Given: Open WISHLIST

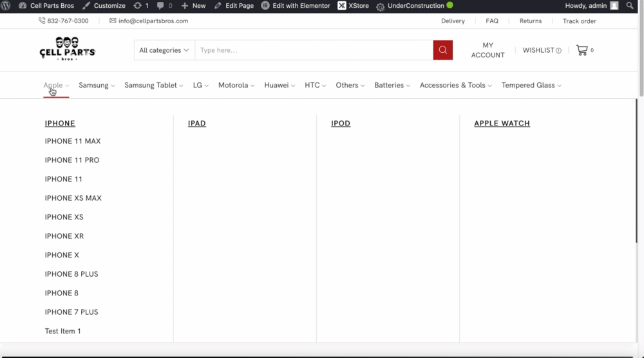Looking at the screenshot, I should (x=542, y=50).
